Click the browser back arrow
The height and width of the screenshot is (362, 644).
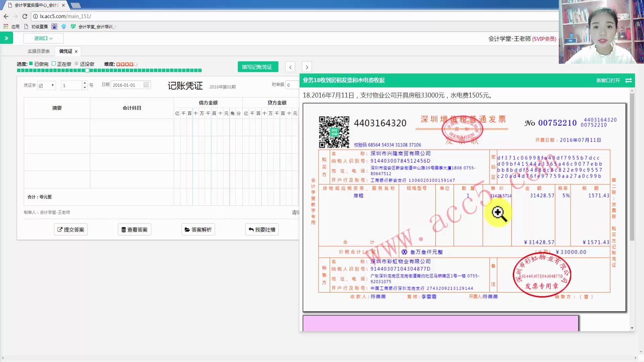[x=6, y=16]
